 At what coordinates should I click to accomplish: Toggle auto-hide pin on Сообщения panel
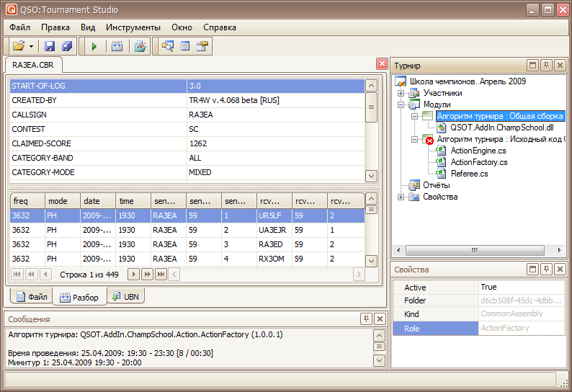click(366, 318)
